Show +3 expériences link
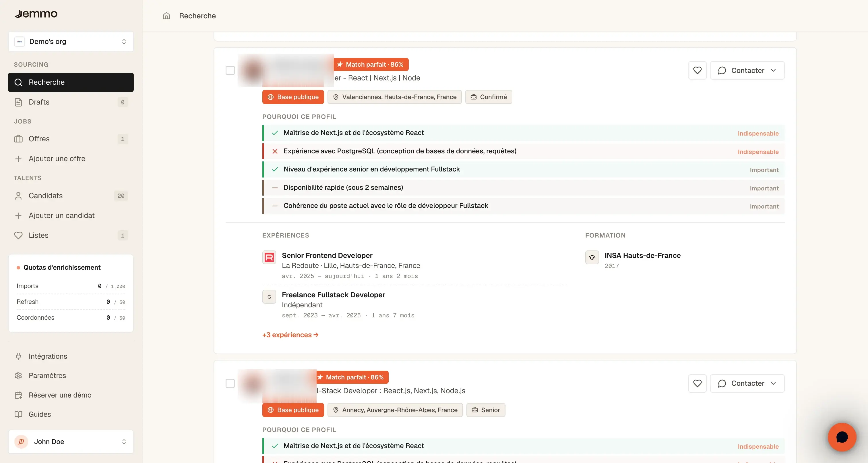This screenshot has height=463, width=868. [x=290, y=335]
